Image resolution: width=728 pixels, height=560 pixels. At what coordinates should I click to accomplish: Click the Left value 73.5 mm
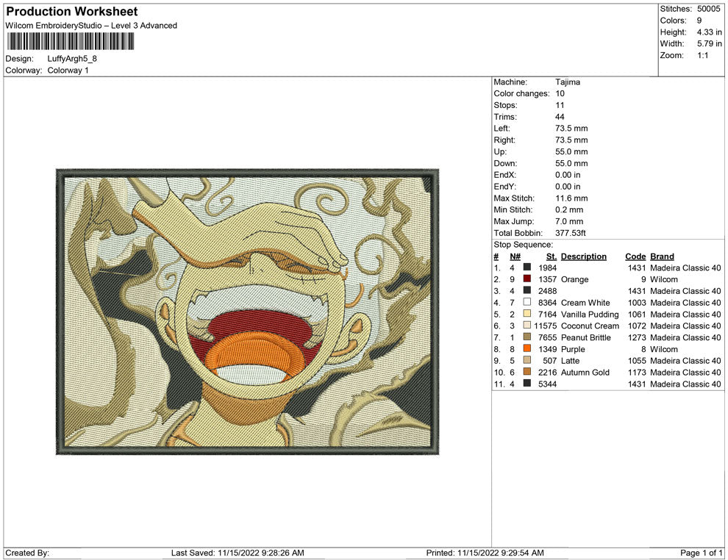[x=571, y=128]
